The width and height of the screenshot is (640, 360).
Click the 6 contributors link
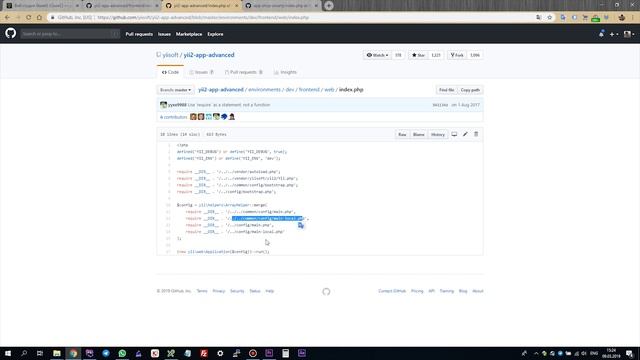pyautogui.click(x=173, y=117)
